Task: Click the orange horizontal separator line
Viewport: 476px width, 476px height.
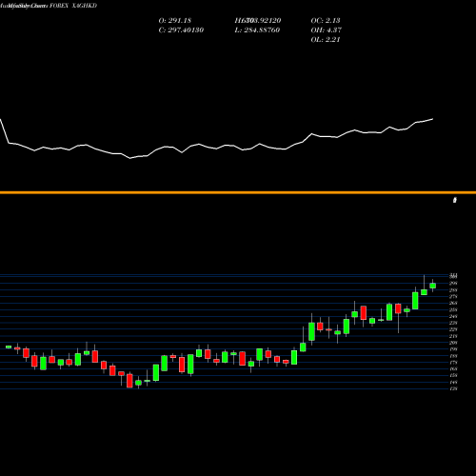Action: pyautogui.click(x=238, y=192)
